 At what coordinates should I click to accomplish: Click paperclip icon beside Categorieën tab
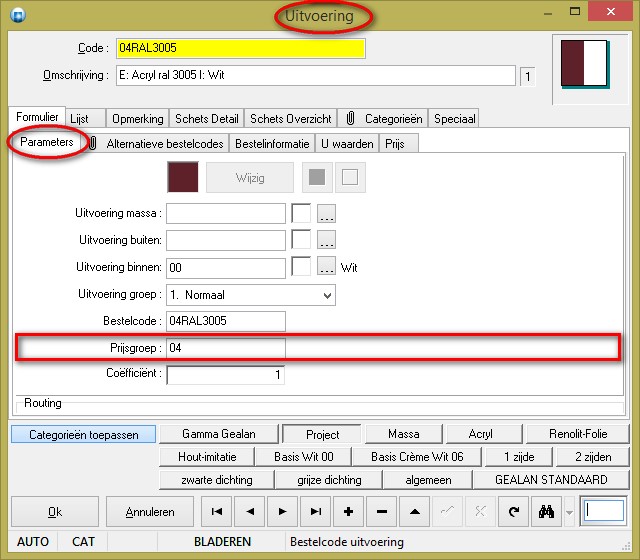(x=350, y=118)
